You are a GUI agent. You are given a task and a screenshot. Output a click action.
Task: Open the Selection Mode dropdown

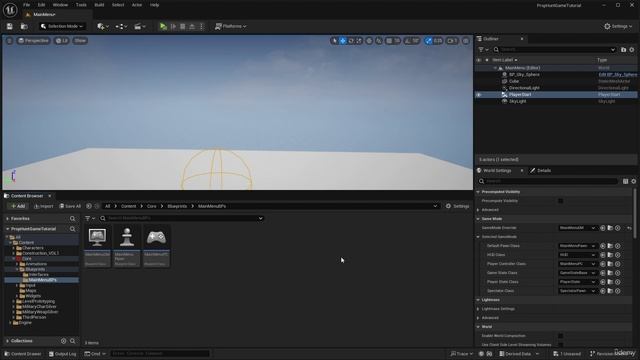point(62,27)
